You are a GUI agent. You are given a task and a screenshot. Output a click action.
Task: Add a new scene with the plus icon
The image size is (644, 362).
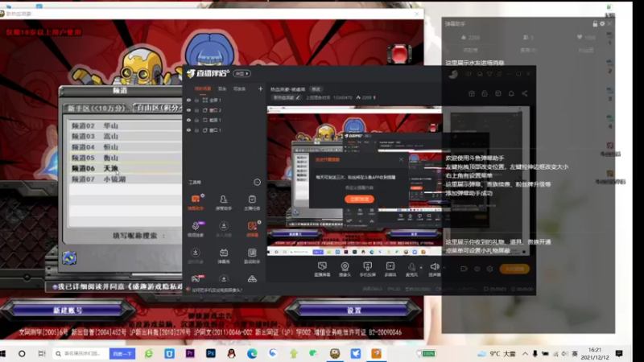260,88
